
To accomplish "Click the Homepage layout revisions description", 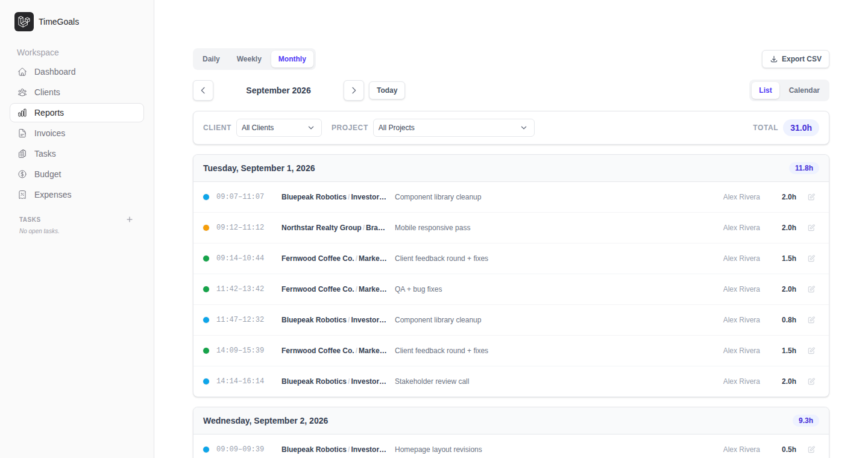I will tap(438, 450).
